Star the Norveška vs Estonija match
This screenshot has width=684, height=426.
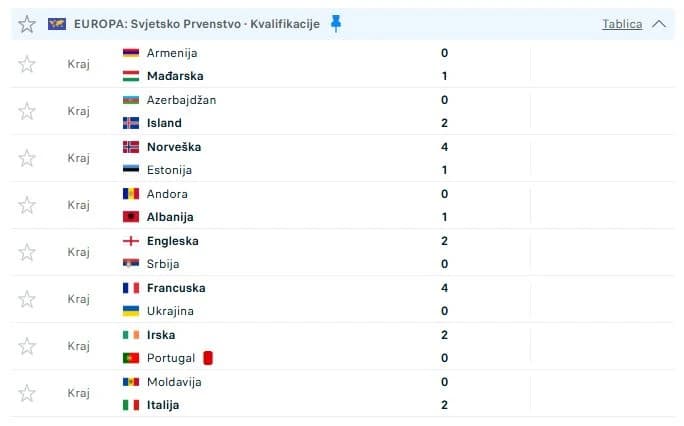pos(27,158)
